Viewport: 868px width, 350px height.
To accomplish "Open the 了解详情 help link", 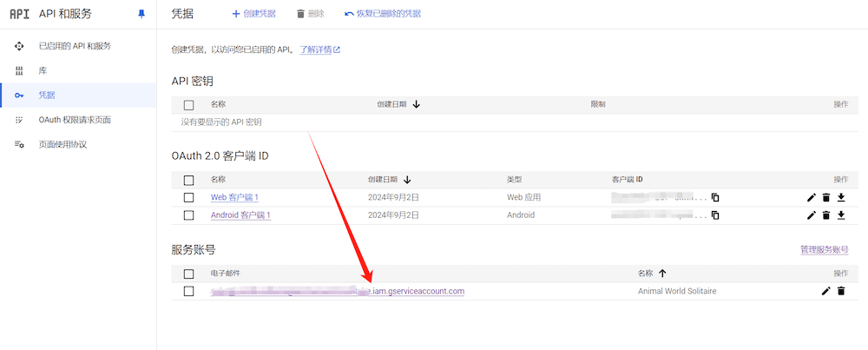I will click(x=319, y=50).
